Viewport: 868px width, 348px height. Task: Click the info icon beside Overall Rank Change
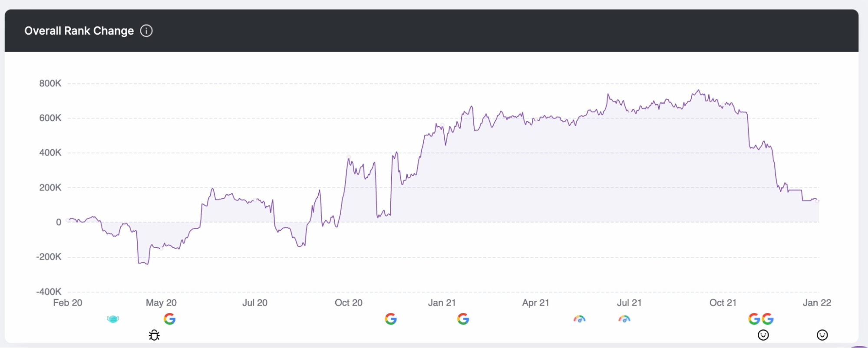coord(146,31)
